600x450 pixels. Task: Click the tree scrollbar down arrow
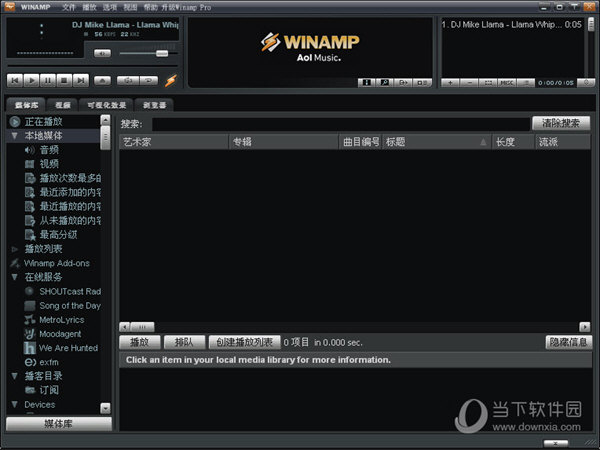(x=105, y=408)
